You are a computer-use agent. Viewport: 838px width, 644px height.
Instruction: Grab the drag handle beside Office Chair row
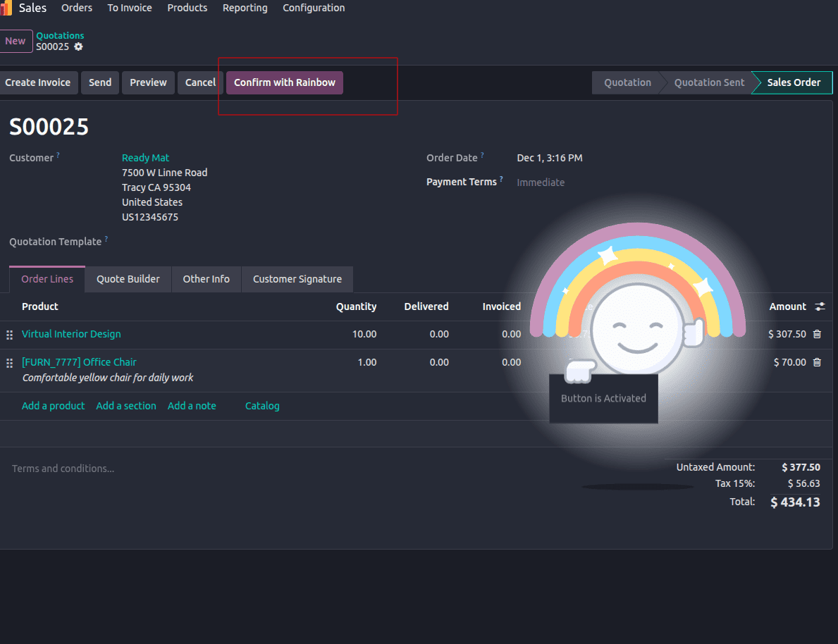point(9,363)
